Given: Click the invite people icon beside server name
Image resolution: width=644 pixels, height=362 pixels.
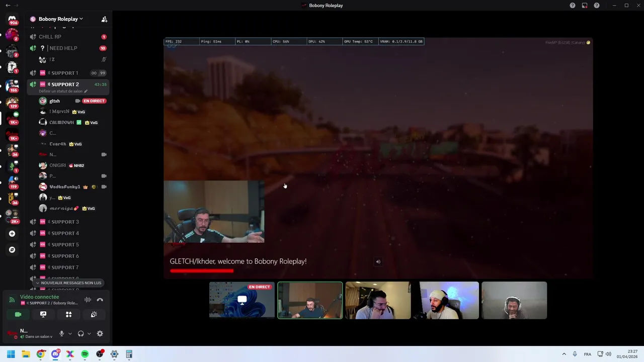Looking at the screenshot, I should coord(104,19).
